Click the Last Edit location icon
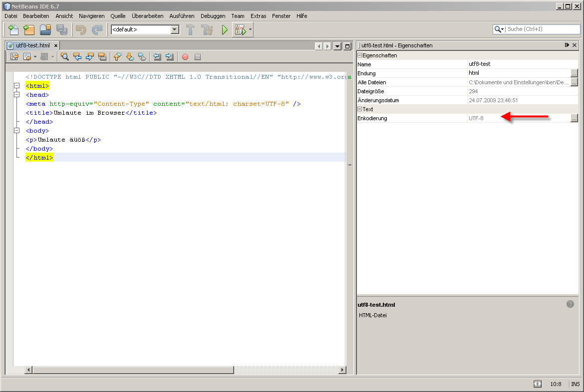 click(14, 56)
